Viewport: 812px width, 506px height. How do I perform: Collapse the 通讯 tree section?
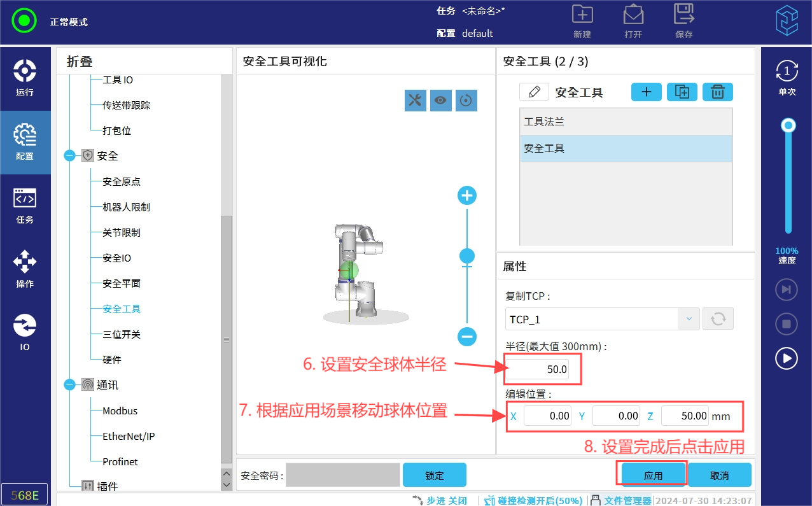point(70,385)
